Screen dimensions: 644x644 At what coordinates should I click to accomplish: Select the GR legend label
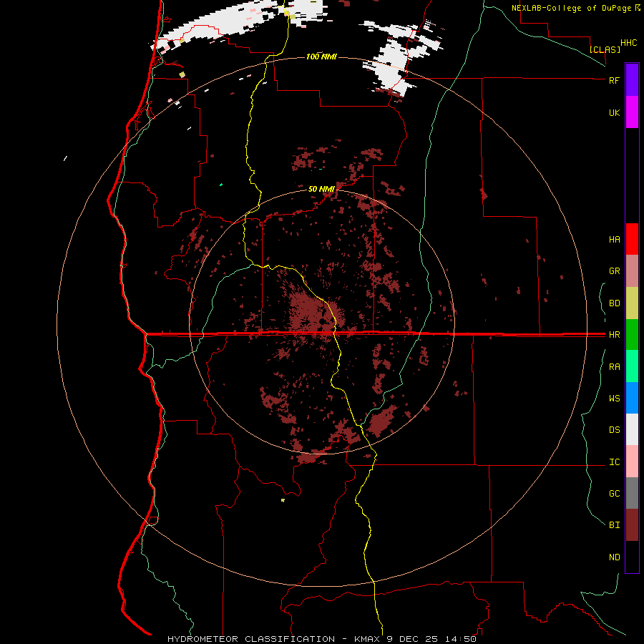(614, 271)
